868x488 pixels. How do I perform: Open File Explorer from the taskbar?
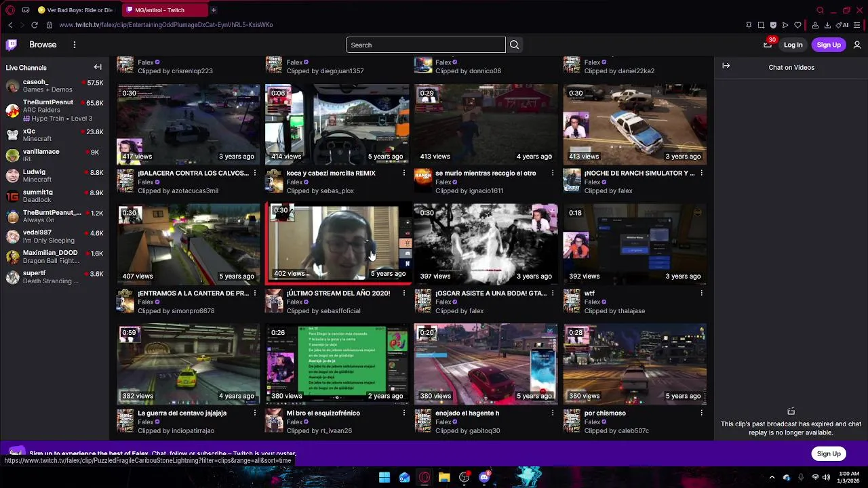(x=444, y=477)
